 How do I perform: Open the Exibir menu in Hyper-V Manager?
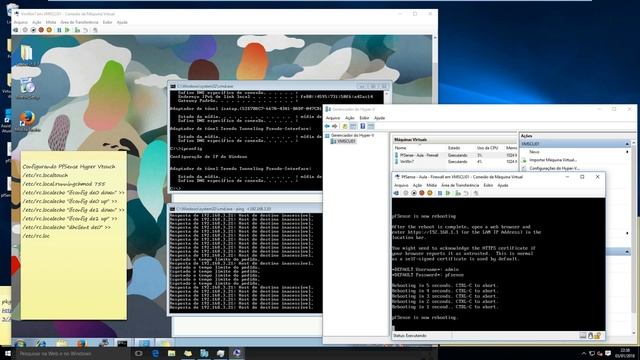364,118
